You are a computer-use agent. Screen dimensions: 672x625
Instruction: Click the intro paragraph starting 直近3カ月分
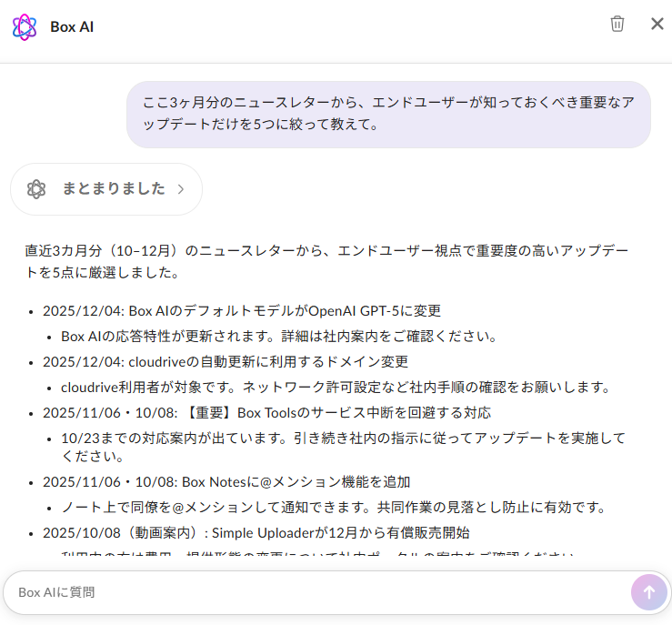click(x=326, y=261)
